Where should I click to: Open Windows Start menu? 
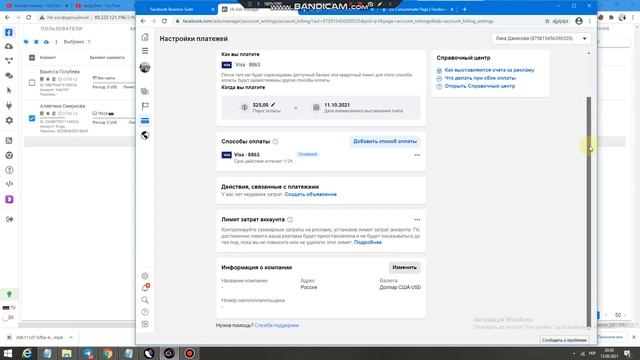pyautogui.click(x=8, y=353)
